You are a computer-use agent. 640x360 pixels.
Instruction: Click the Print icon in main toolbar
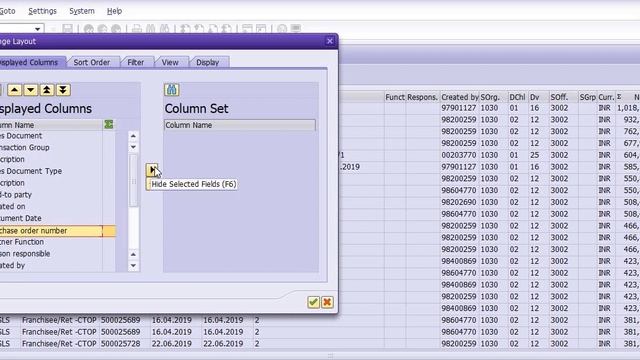click(x=137, y=29)
